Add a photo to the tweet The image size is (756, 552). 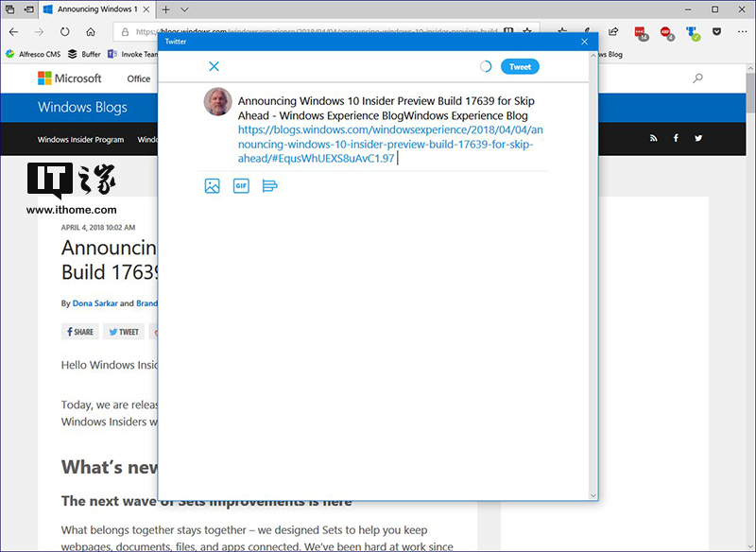212,186
